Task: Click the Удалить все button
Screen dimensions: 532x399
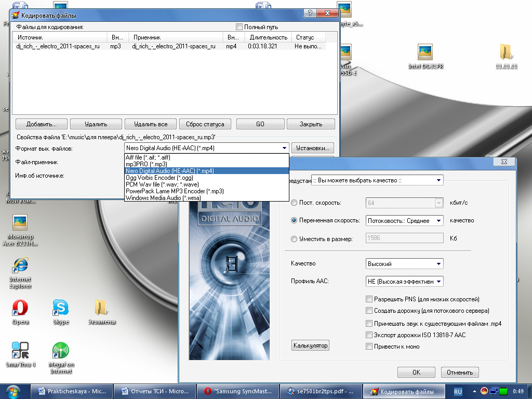Action: pyautogui.click(x=151, y=124)
